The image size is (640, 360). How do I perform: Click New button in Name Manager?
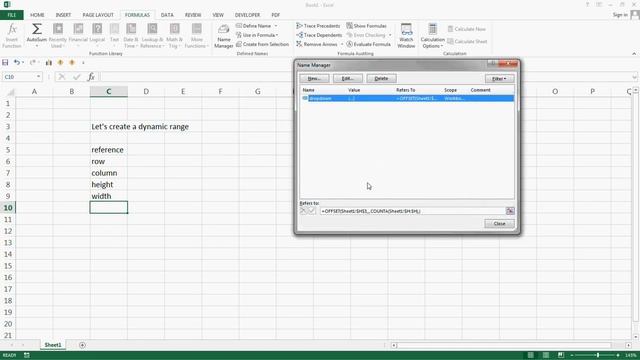314,78
